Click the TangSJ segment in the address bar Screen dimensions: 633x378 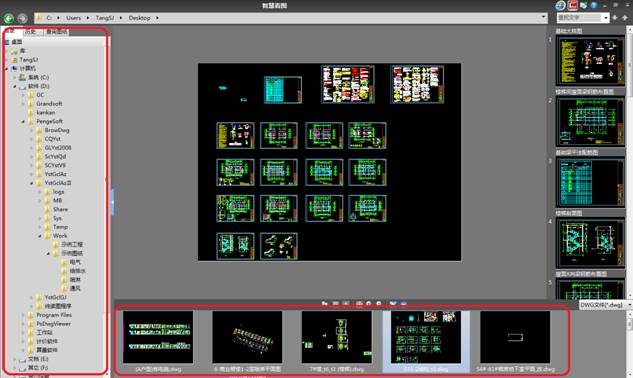[x=105, y=18]
